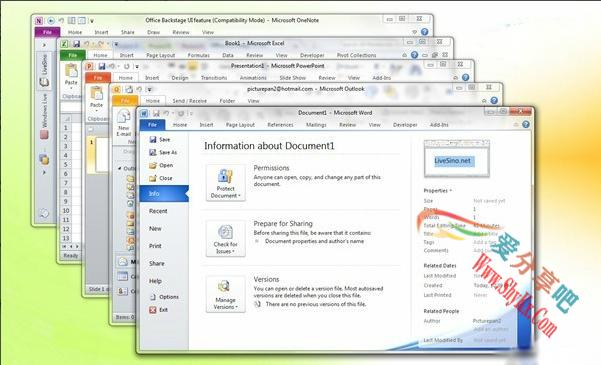This screenshot has height=365, width=601.
Task: Click the orange File tab in Outlook
Action: (125, 100)
